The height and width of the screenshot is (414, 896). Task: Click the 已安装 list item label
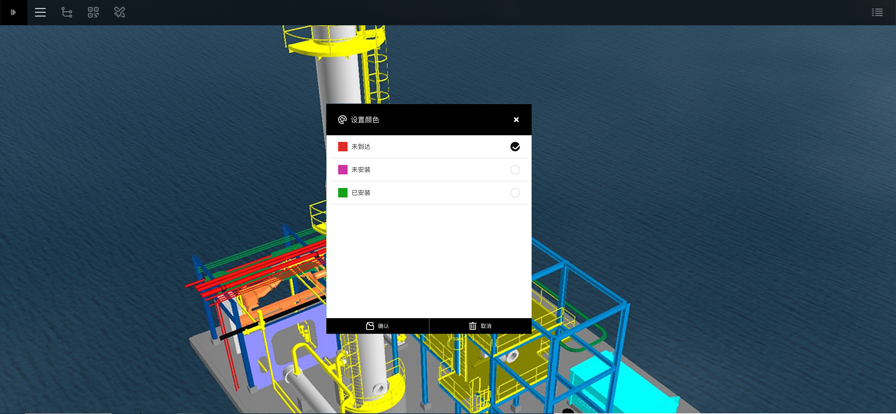361,193
